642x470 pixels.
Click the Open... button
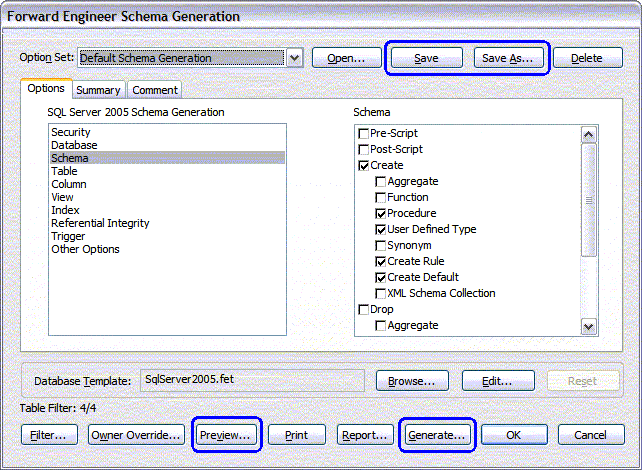pos(346,58)
